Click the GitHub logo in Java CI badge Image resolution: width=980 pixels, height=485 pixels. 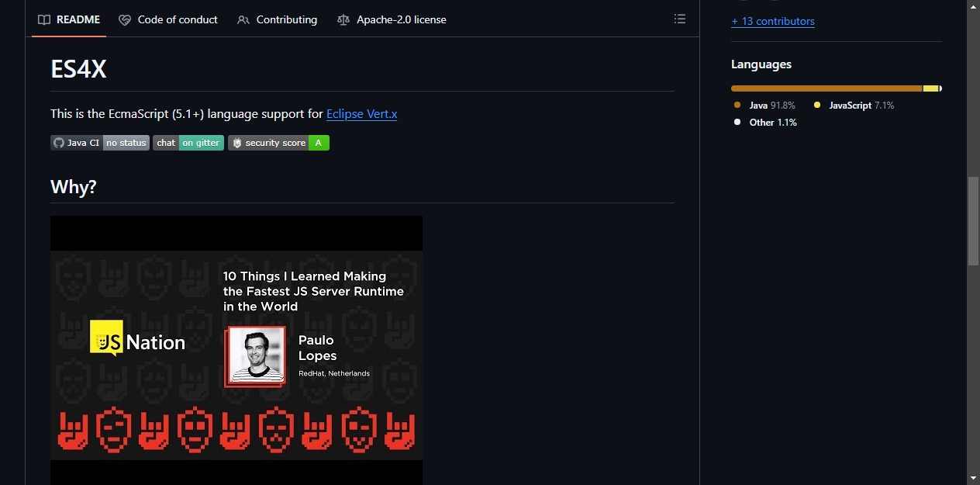(x=58, y=143)
